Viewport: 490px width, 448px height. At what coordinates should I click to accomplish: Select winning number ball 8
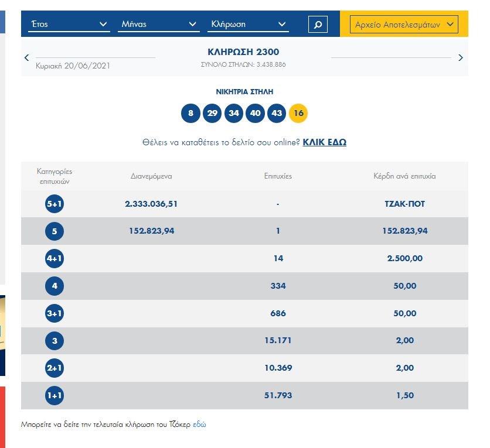(190, 113)
